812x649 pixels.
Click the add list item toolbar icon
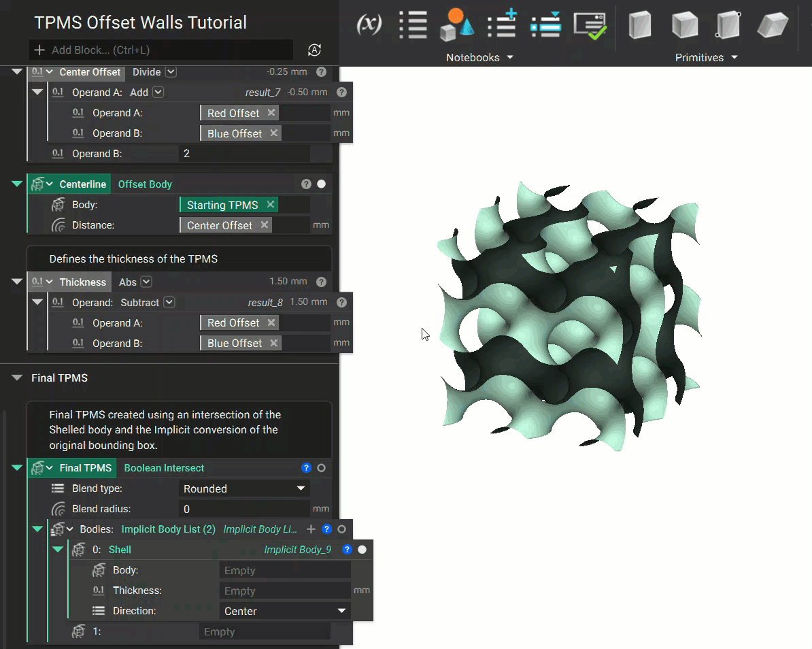pyautogui.click(x=502, y=24)
